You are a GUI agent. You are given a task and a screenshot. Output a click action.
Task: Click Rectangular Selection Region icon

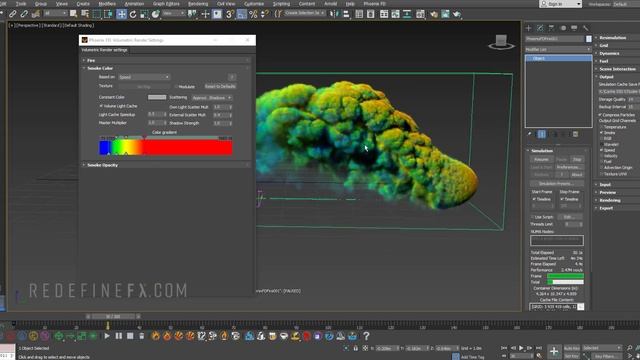[x=97, y=14]
